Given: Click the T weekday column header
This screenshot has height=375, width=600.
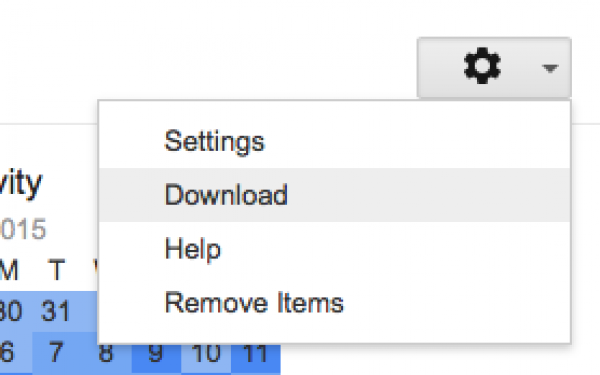Looking at the screenshot, I should coord(57,270).
